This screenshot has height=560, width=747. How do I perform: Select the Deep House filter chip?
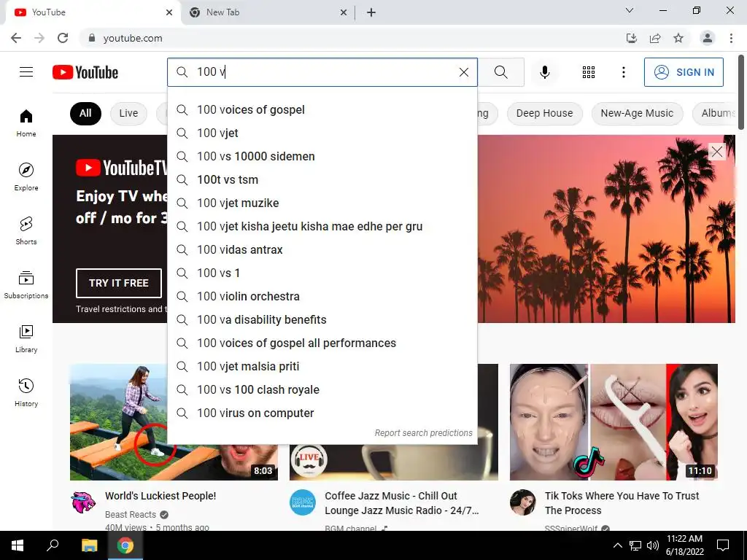(544, 113)
